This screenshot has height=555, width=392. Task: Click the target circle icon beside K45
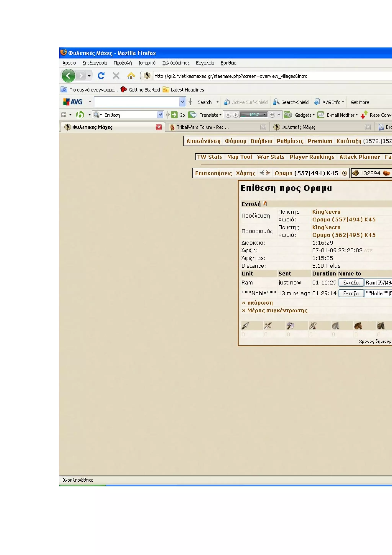tap(345, 173)
